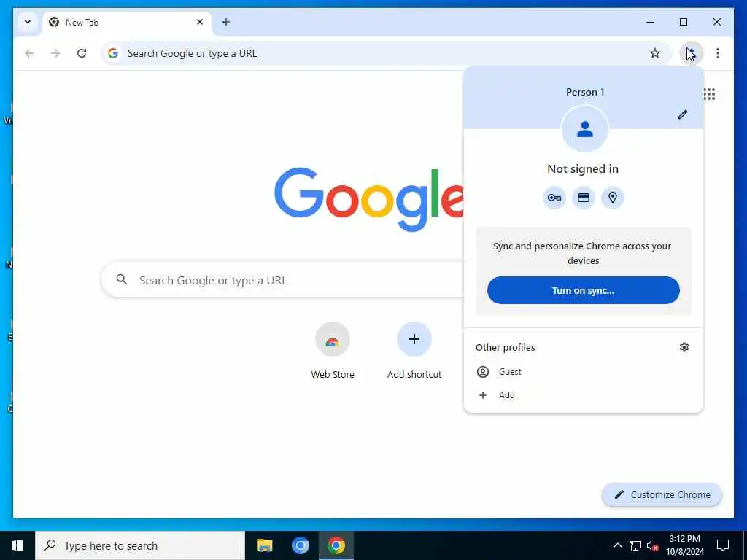Open the tab search dropdown arrow
This screenshot has width=747, height=560.
tap(28, 22)
